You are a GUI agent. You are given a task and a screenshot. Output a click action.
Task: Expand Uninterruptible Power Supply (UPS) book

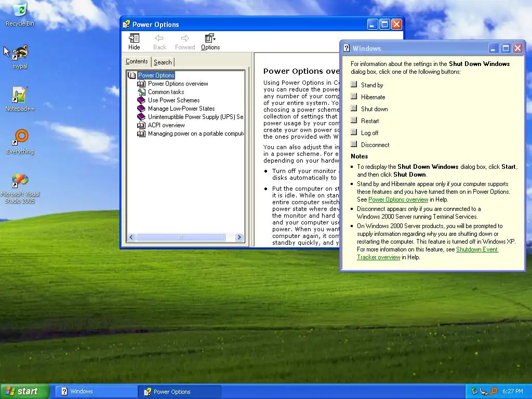click(195, 117)
